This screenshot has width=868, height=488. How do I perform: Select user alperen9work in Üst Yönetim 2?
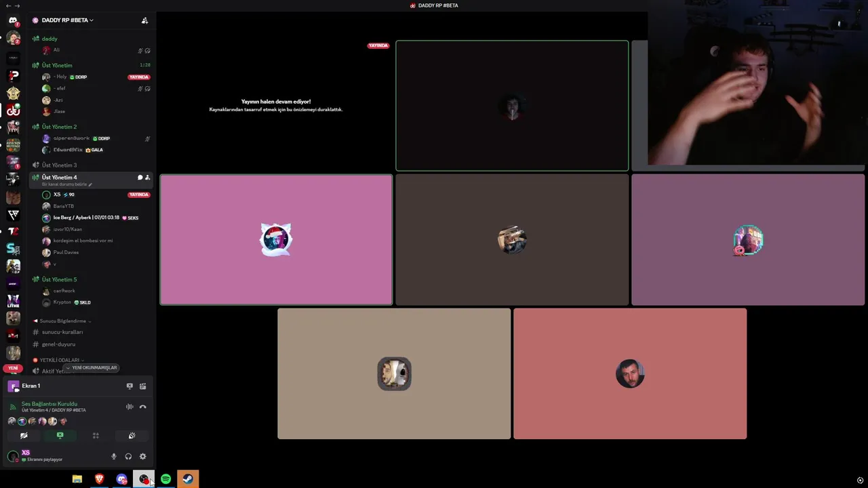(72, 138)
